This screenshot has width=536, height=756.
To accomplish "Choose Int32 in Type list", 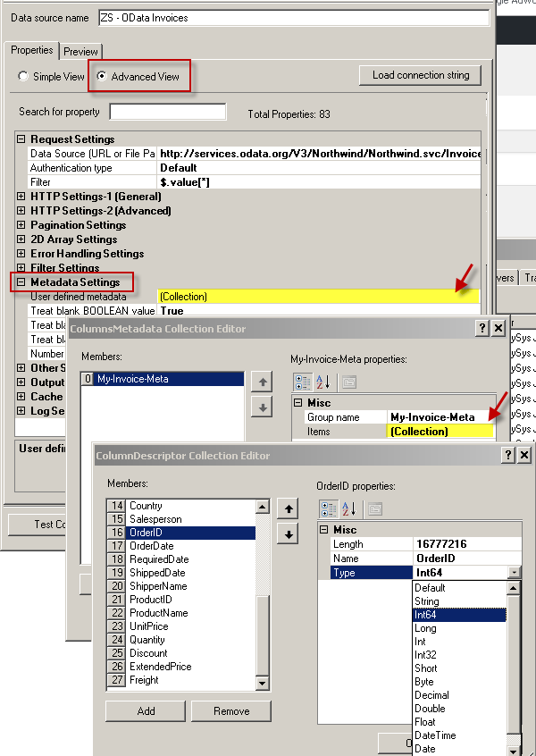I will (460, 655).
